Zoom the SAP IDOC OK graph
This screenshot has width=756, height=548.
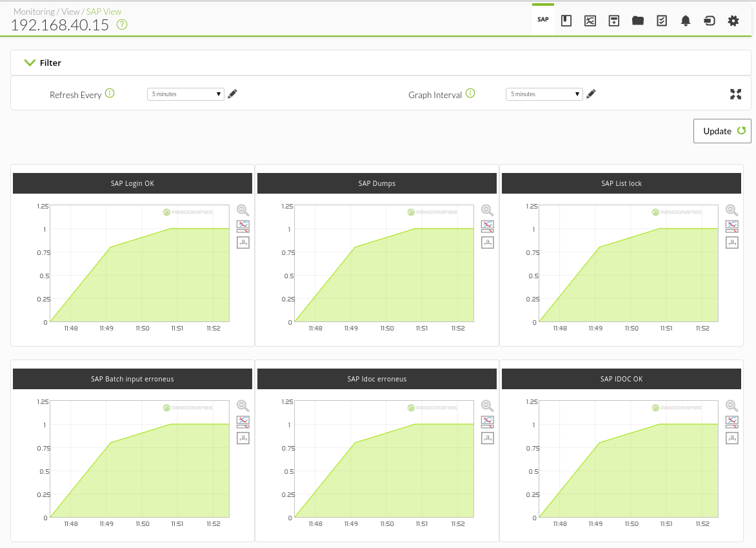tap(732, 406)
